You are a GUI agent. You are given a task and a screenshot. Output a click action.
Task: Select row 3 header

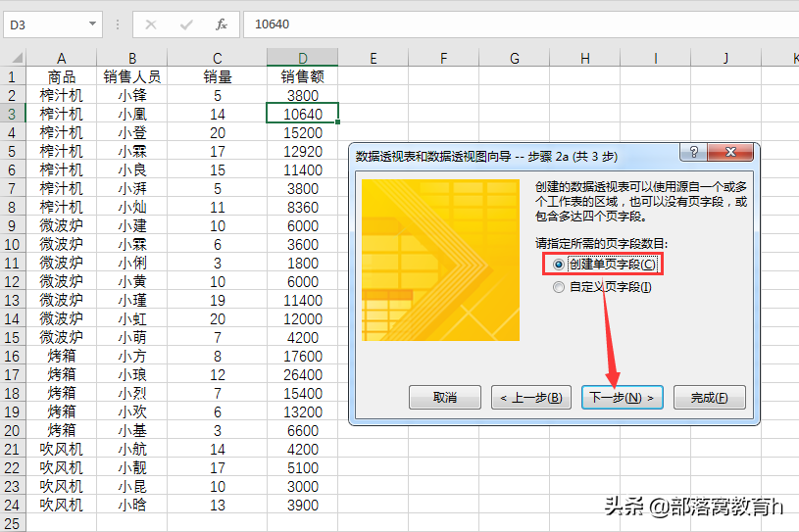point(12,114)
